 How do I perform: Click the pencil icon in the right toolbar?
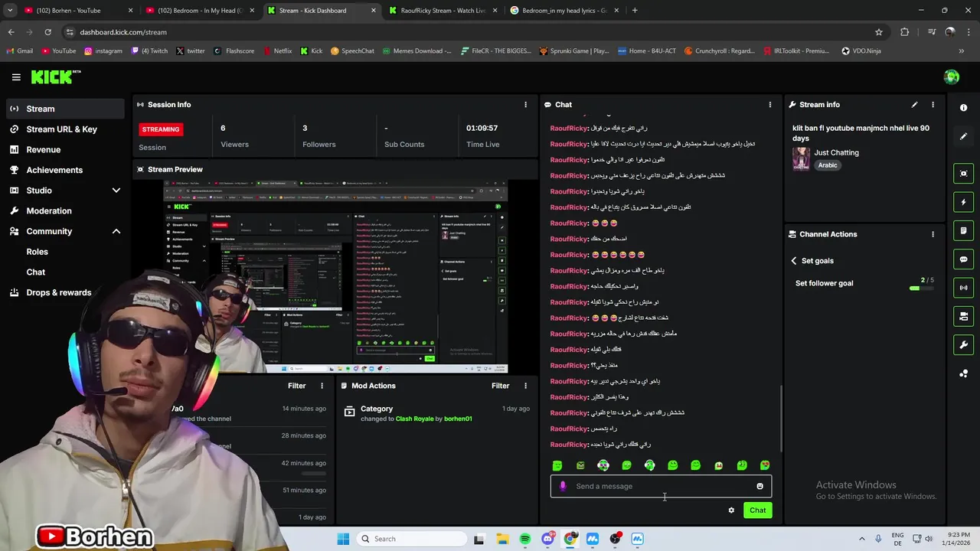pyautogui.click(x=963, y=136)
